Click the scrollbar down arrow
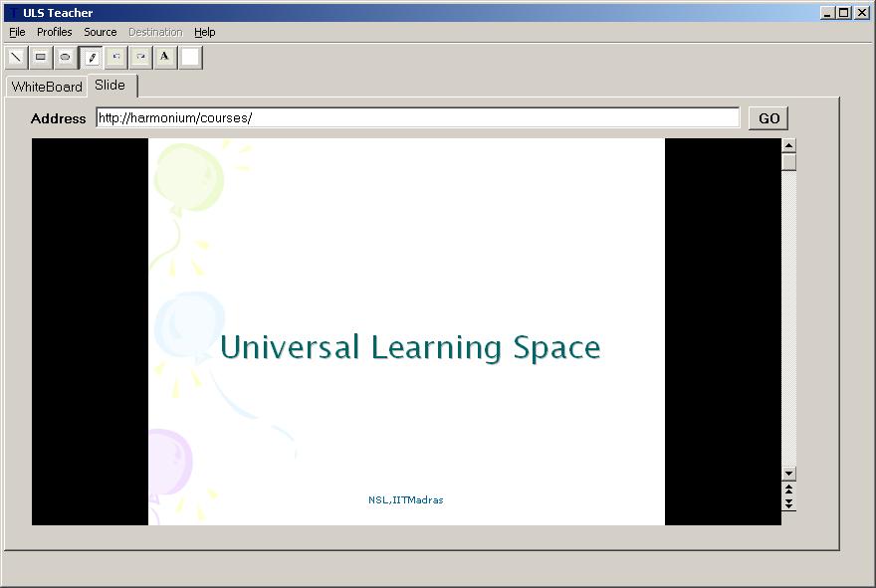 pyautogui.click(x=788, y=474)
